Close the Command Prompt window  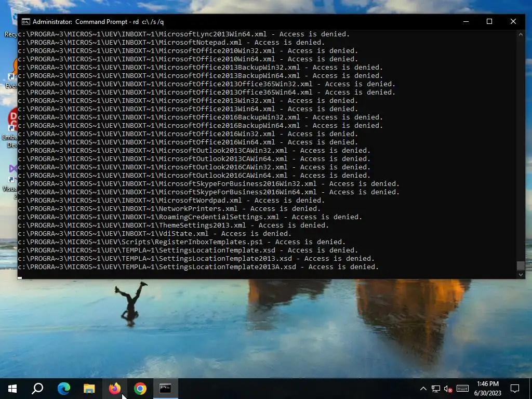[513, 21]
